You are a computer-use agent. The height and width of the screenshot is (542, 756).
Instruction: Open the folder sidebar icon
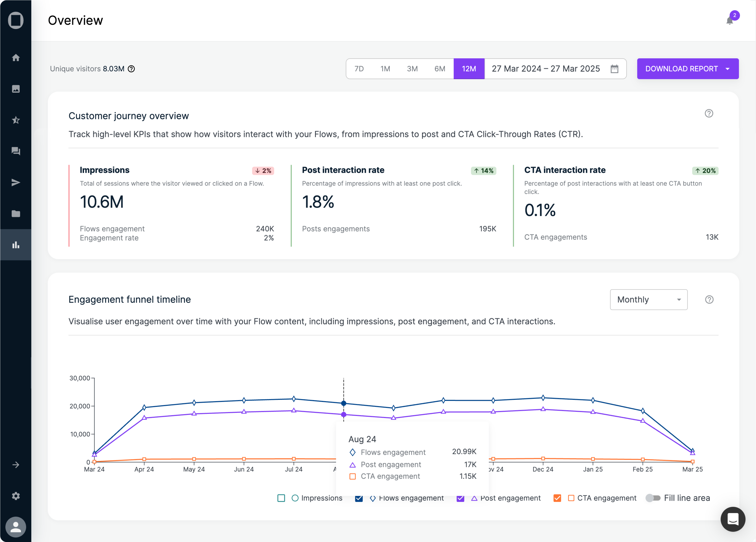(x=16, y=213)
